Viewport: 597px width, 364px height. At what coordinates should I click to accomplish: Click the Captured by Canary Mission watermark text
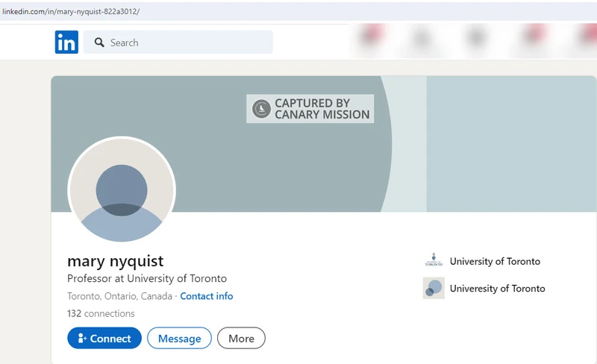[322, 109]
